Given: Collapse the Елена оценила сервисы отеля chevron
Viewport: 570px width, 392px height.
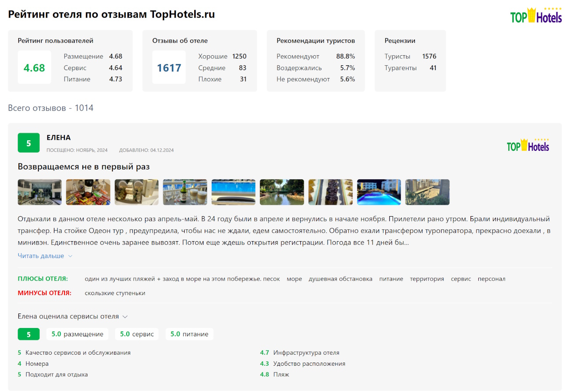Looking at the screenshot, I should tap(125, 317).
